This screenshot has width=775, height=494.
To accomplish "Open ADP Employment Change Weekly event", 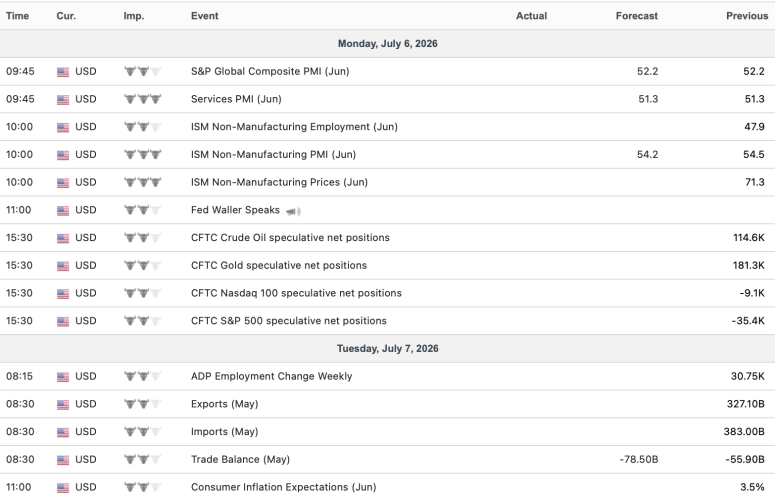I will pos(271,376).
